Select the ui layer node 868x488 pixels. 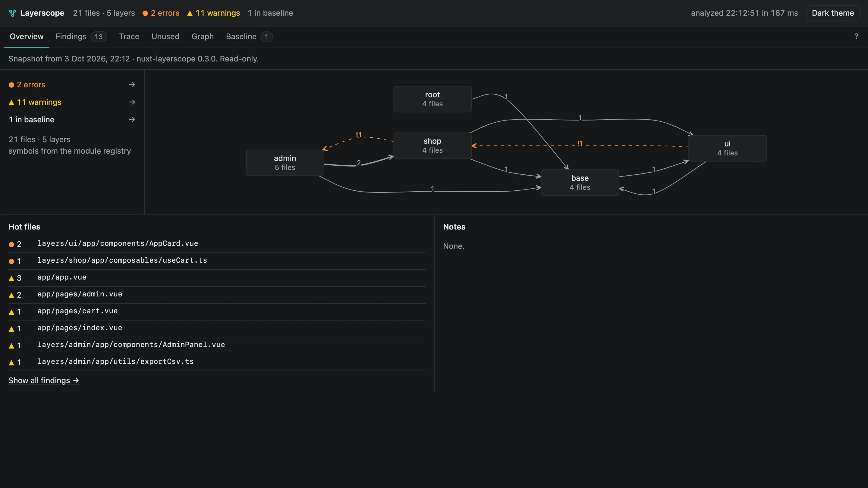(728, 148)
